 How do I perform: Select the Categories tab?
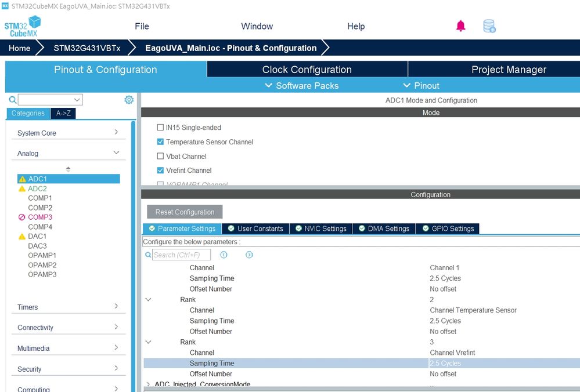[28, 114]
